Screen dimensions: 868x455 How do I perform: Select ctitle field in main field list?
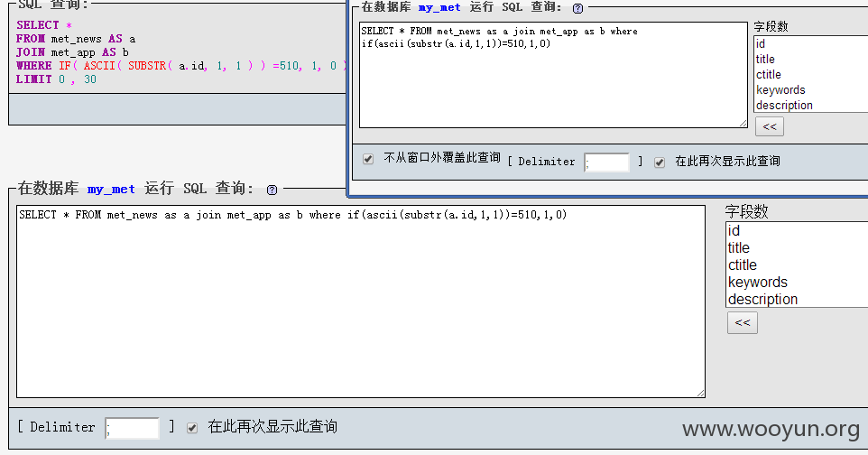tap(797, 265)
